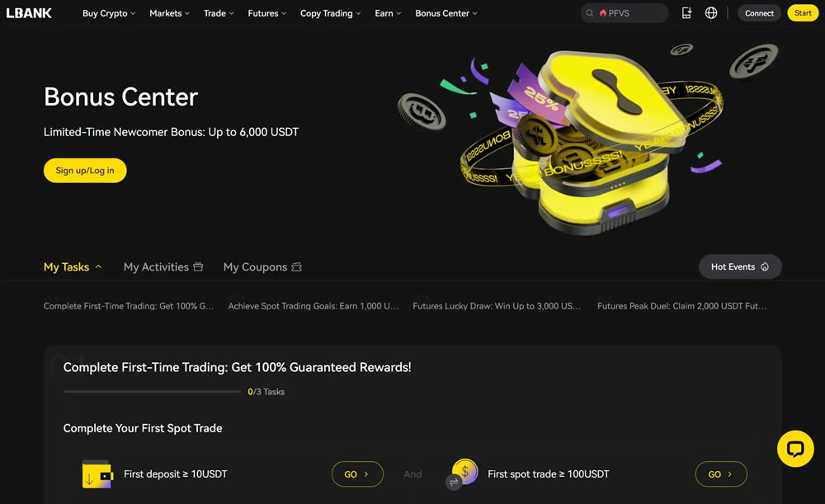Viewport: 825px width, 504px height.
Task: Open the globe language selector
Action: point(711,13)
